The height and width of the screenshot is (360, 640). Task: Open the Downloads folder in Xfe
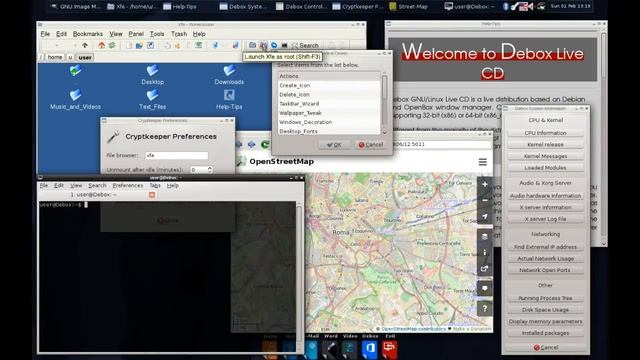tap(229, 75)
